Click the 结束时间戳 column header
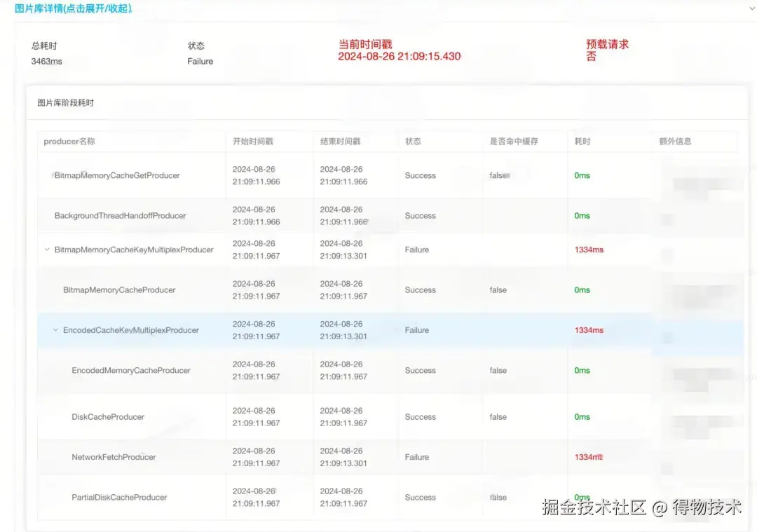757x532 pixels. (341, 142)
